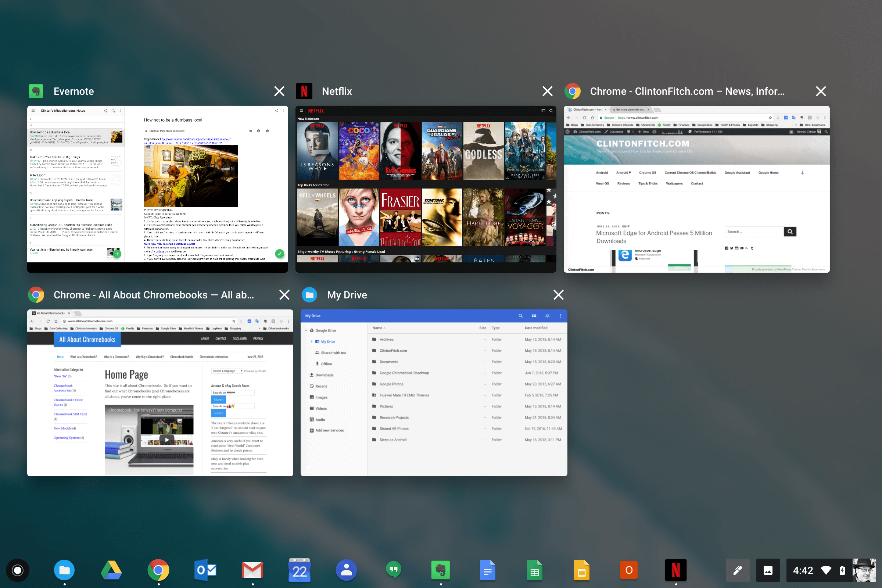Select the All About Chromebooks window thumbnail
The width and height of the screenshot is (882, 588).
coord(160,392)
